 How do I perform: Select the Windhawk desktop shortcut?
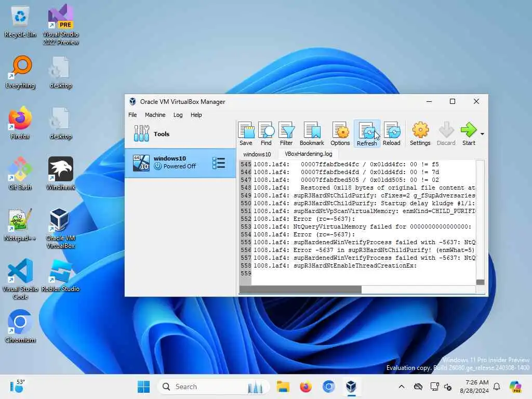click(x=61, y=174)
